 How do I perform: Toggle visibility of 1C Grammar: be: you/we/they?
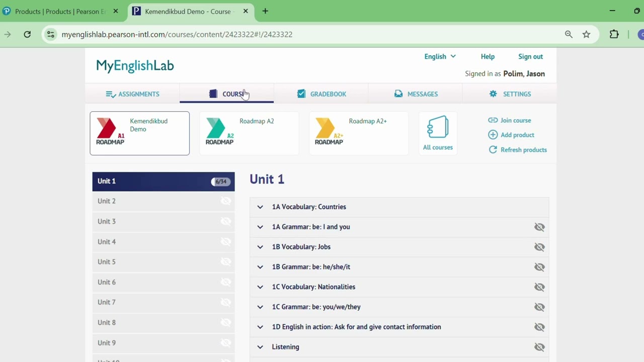pyautogui.click(x=539, y=307)
